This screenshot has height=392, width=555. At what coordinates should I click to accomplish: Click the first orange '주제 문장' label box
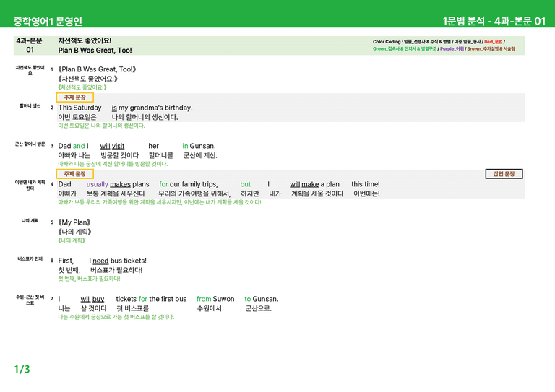pyautogui.click(x=75, y=97)
